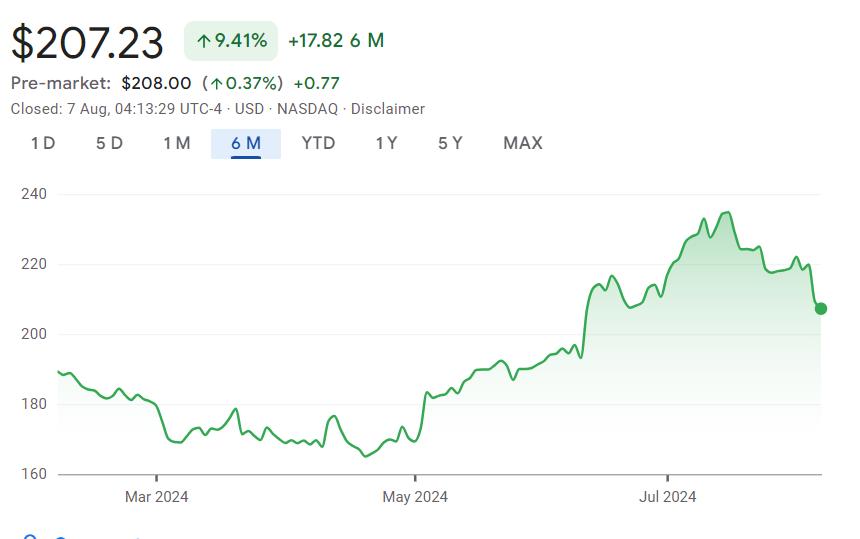Switch chart to 1 Y range
The height and width of the screenshot is (539, 860).
click(x=387, y=143)
